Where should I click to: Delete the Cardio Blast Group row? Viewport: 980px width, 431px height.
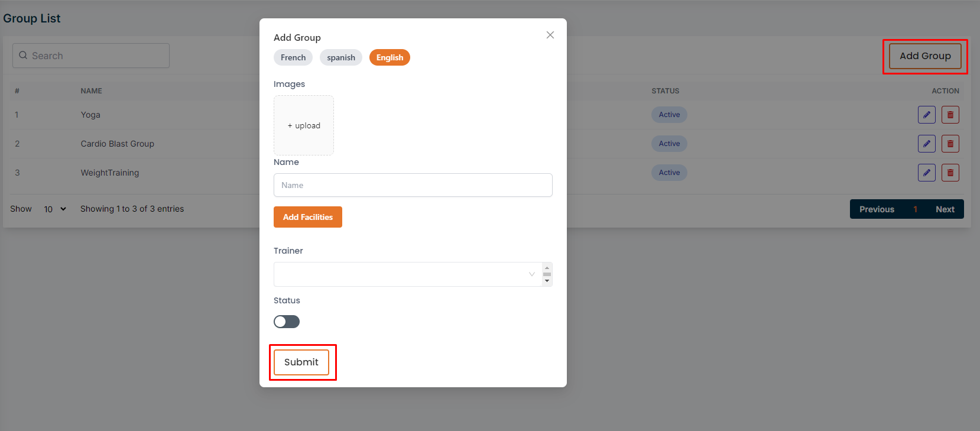(950, 144)
